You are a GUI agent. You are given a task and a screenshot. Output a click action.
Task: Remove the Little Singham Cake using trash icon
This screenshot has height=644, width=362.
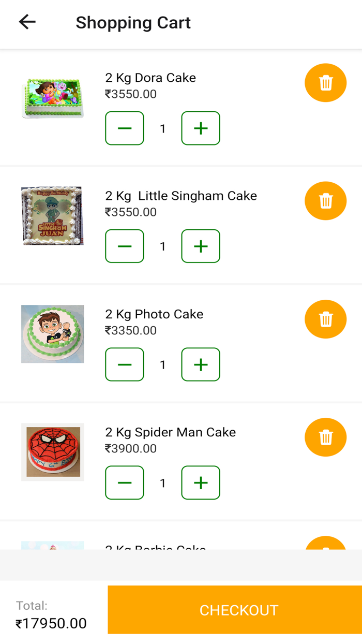click(325, 201)
